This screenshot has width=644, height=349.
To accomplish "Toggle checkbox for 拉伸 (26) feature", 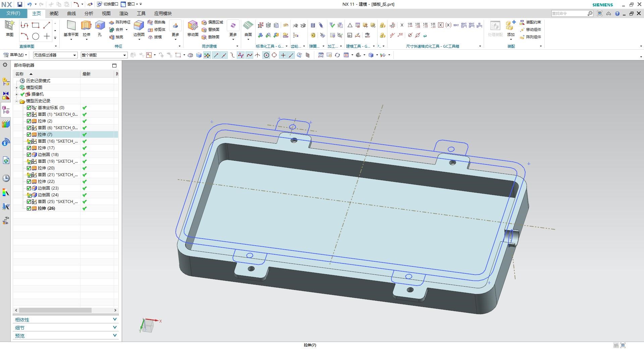I will click(29, 208).
